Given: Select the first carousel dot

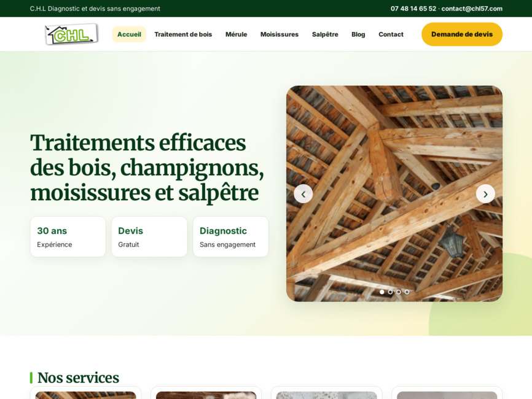Looking at the screenshot, I should (381, 292).
